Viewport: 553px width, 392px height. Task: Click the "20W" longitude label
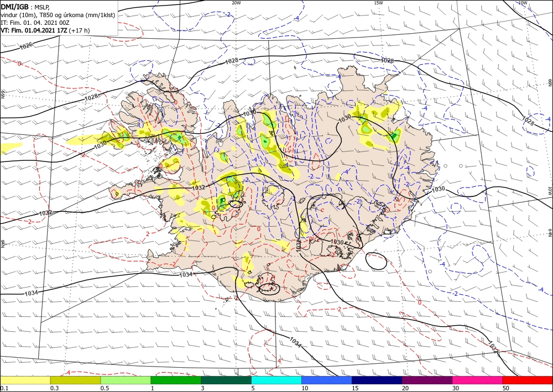click(236, 3)
